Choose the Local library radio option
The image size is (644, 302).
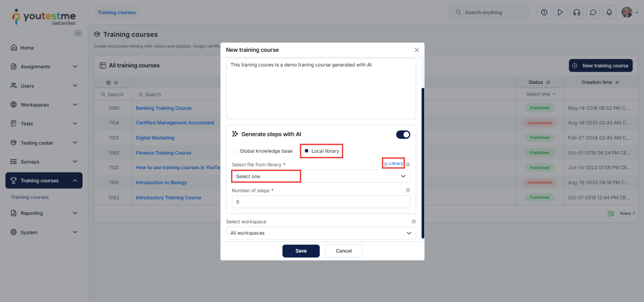306,151
